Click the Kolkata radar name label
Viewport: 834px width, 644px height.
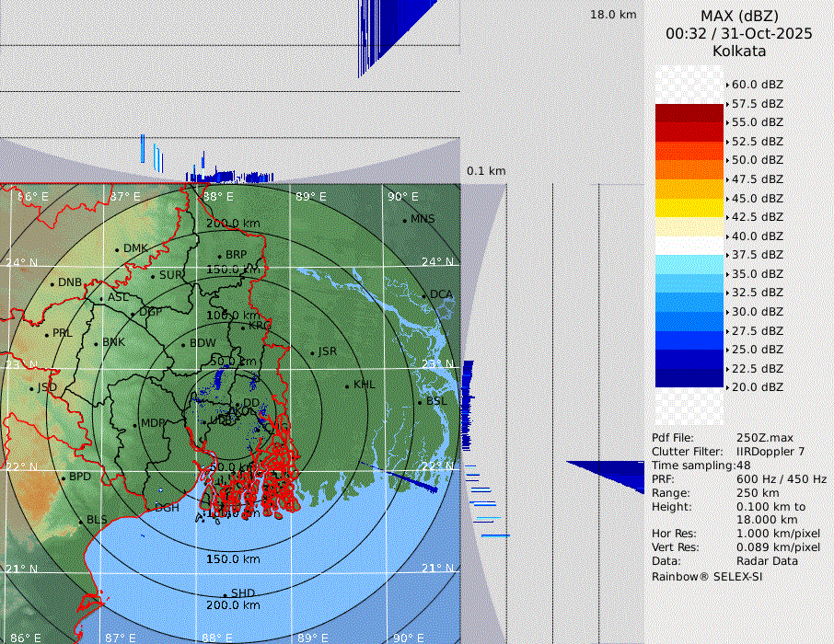[x=738, y=51]
